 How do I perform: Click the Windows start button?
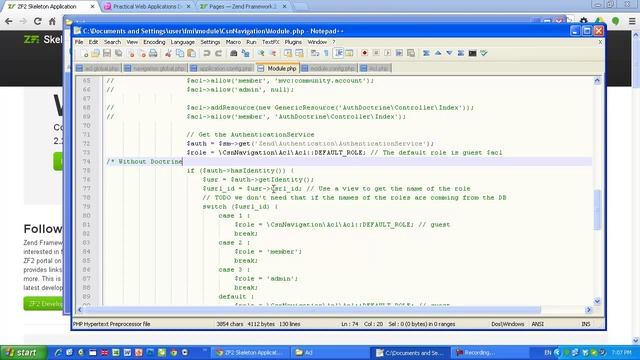click(24, 352)
